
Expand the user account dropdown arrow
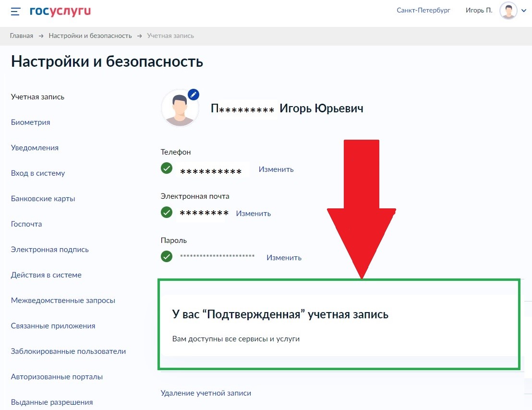(524, 12)
